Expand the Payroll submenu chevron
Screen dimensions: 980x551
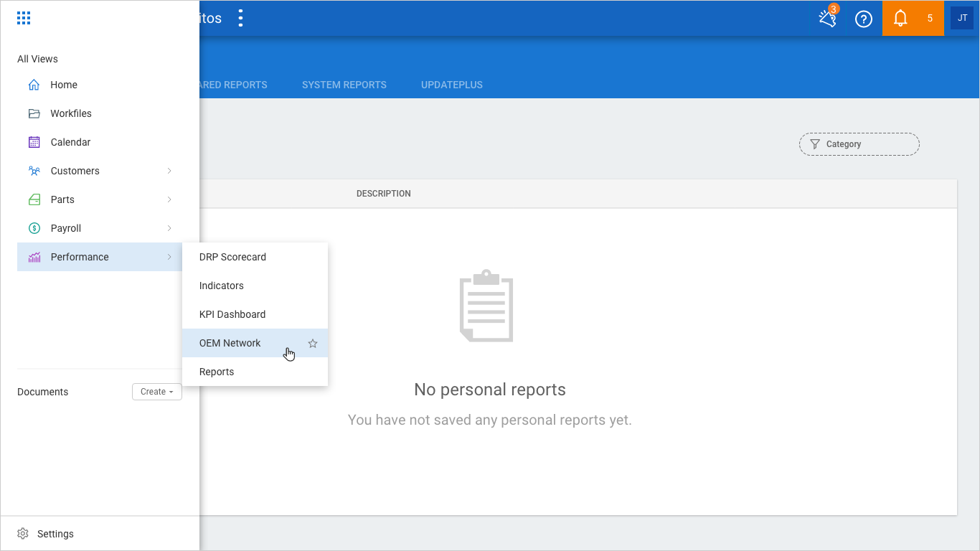coord(169,228)
